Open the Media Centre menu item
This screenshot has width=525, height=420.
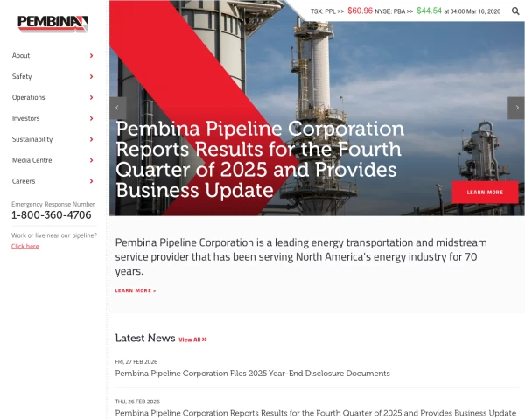point(32,160)
